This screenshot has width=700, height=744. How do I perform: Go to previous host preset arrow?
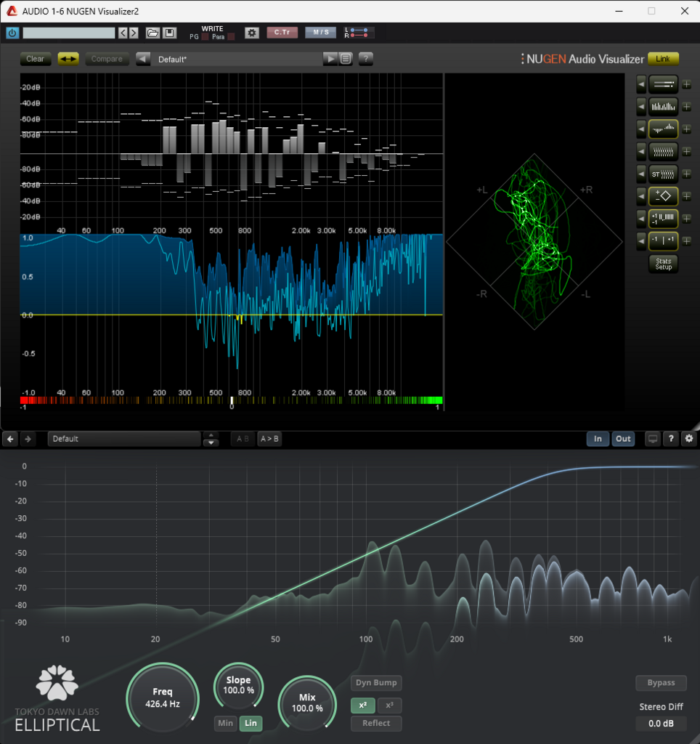tap(123, 33)
